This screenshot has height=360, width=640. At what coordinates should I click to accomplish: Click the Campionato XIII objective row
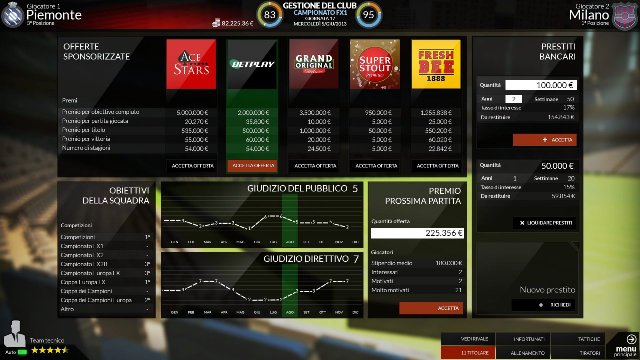105,264
